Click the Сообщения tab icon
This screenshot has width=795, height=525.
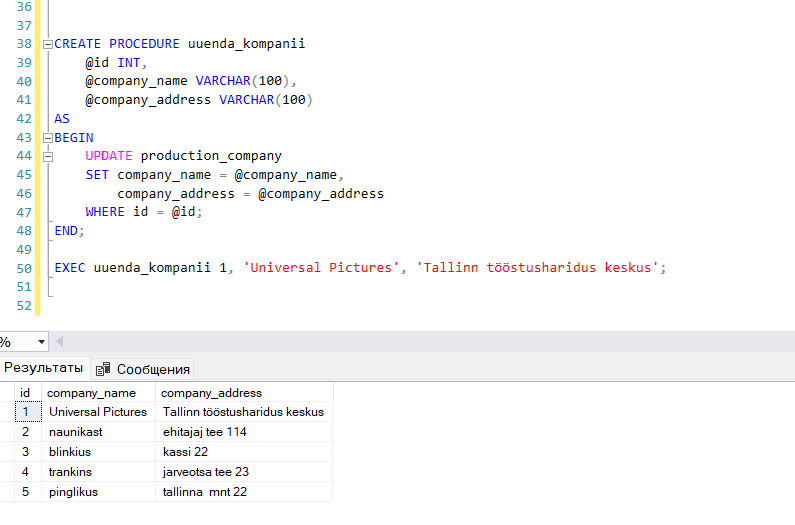(103, 369)
